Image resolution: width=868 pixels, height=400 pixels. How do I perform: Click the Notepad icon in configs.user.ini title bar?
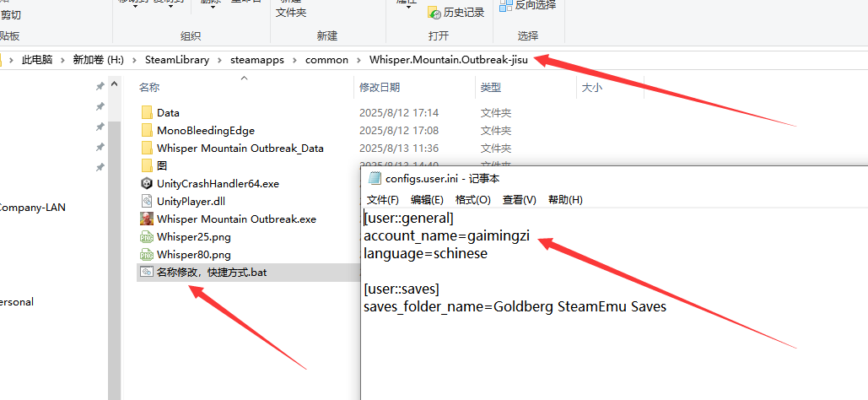(375, 178)
